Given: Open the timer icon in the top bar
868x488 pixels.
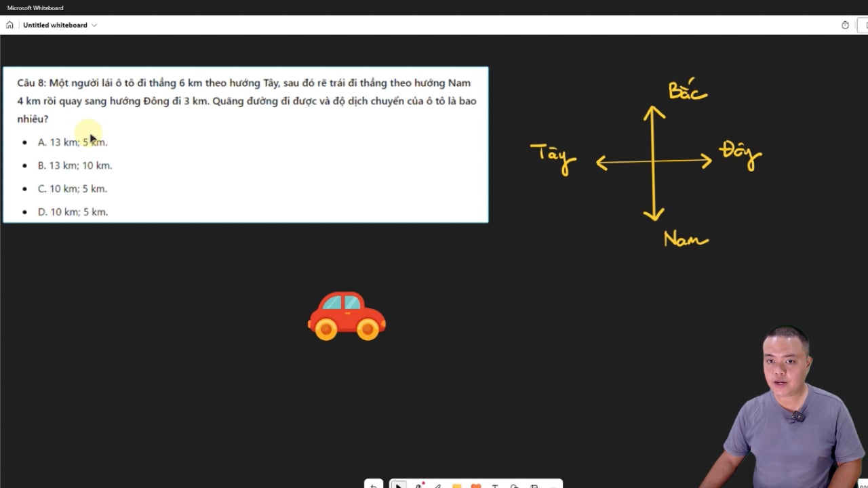Looking at the screenshot, I should click(x=845, y=25).
